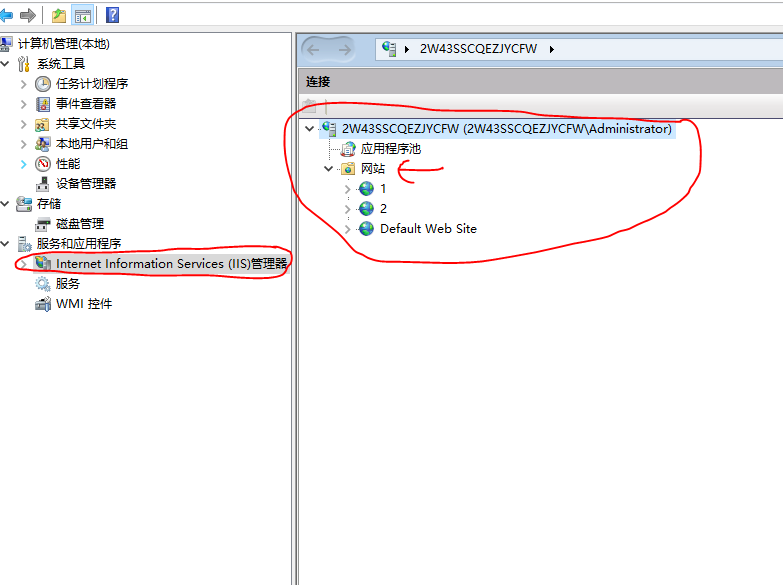Click the forward arrow toolbar icon

tap(27, 15)
